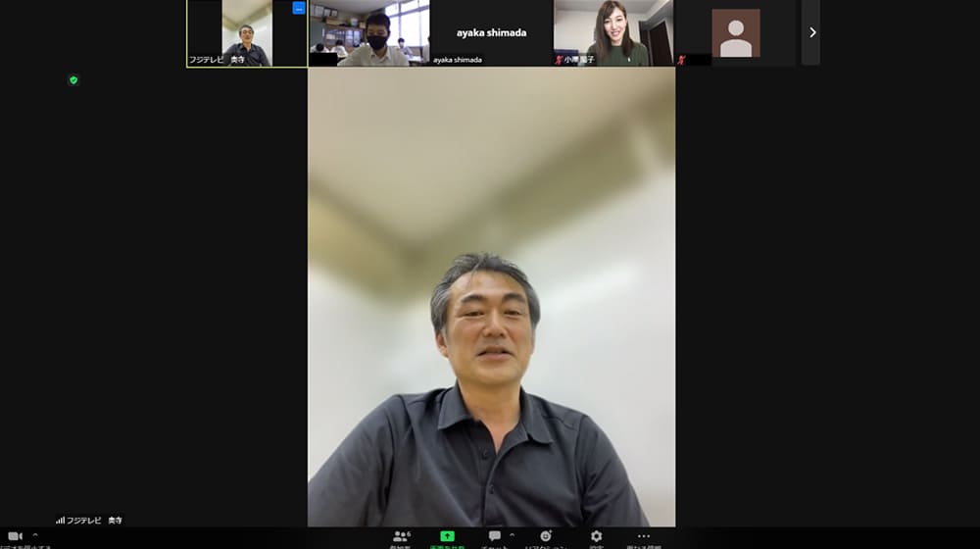This screenshot has width=980, height=549.
Task: Click the main speaker video area
Action: 491,294
